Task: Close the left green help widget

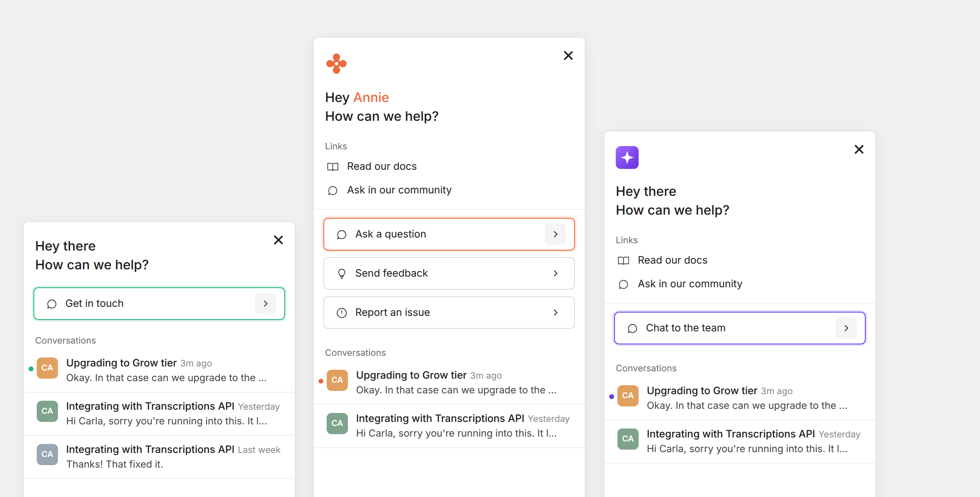Action: 278,240
